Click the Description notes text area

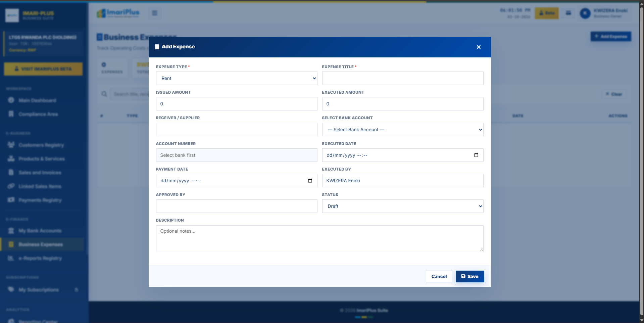(x=319, y=239)
